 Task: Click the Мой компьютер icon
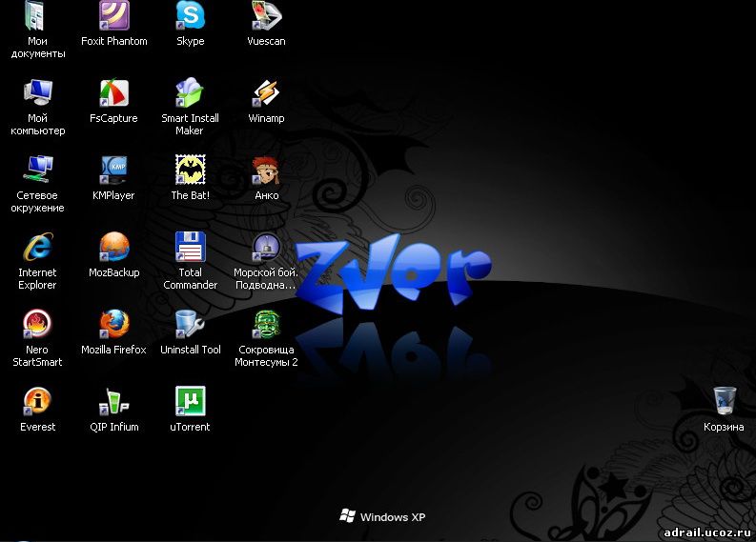coord(37,92)
